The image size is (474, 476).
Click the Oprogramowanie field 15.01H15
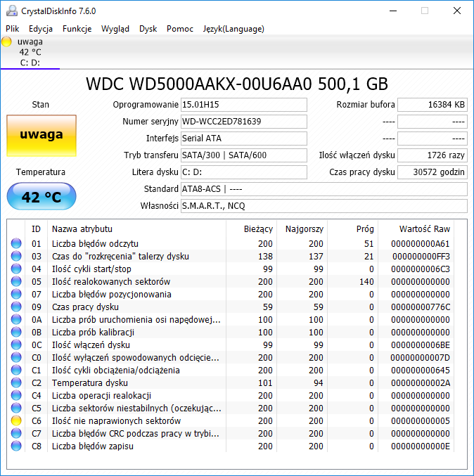[244, 105]
